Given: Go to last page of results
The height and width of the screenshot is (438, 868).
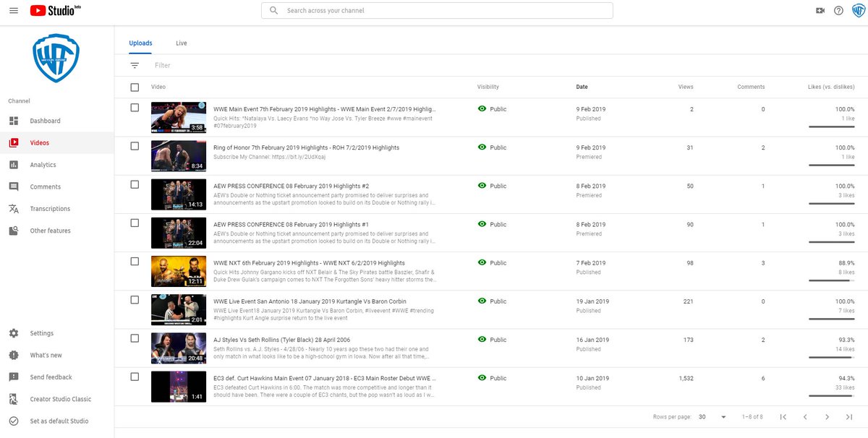Looking at the screenshot, I should point(849,417).
